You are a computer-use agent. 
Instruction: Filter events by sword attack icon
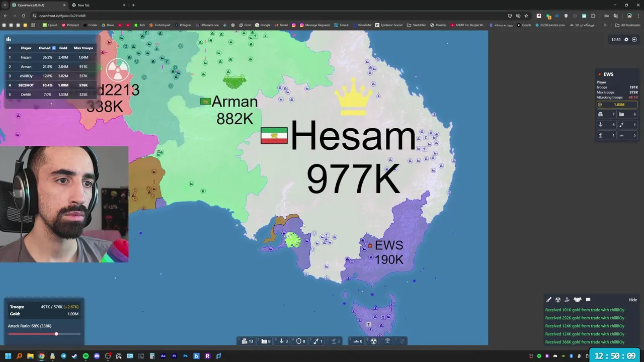[x=549, y=300]
